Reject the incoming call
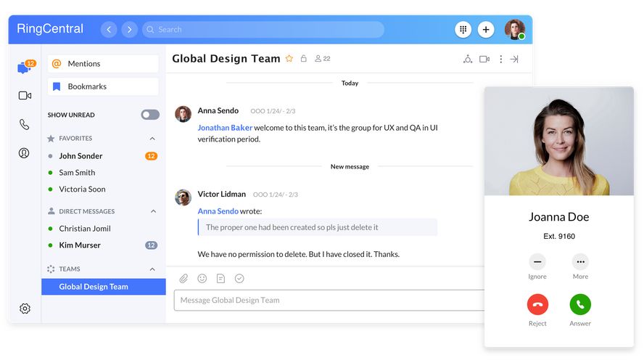This screenshot has height=363, width=644. [537, 304]
